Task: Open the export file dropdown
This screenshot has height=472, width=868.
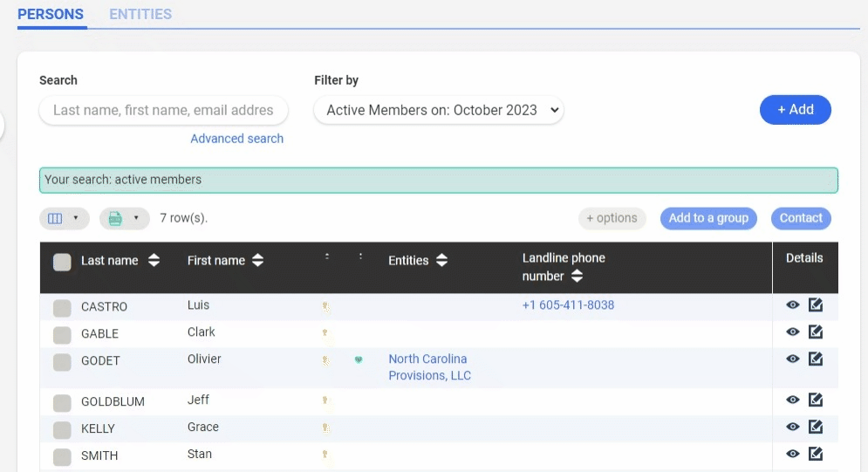Action: [125, 219]
